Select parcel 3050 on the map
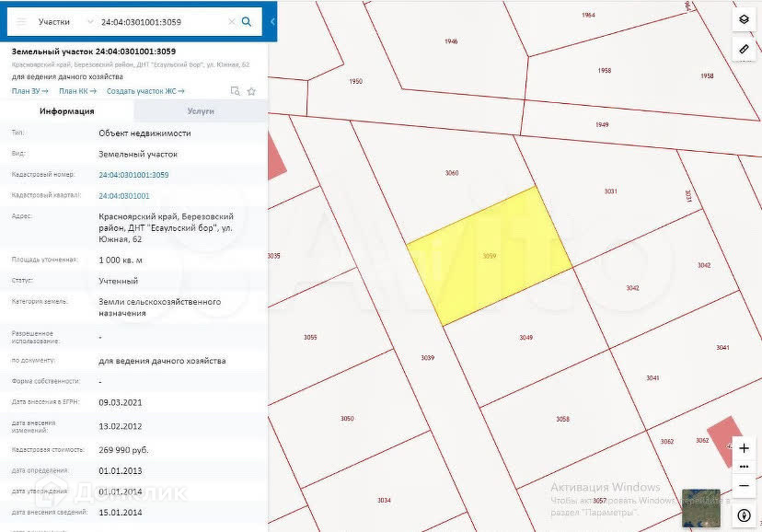The height and width of the screenshot is (532, 762). click(x=347, y=418)
